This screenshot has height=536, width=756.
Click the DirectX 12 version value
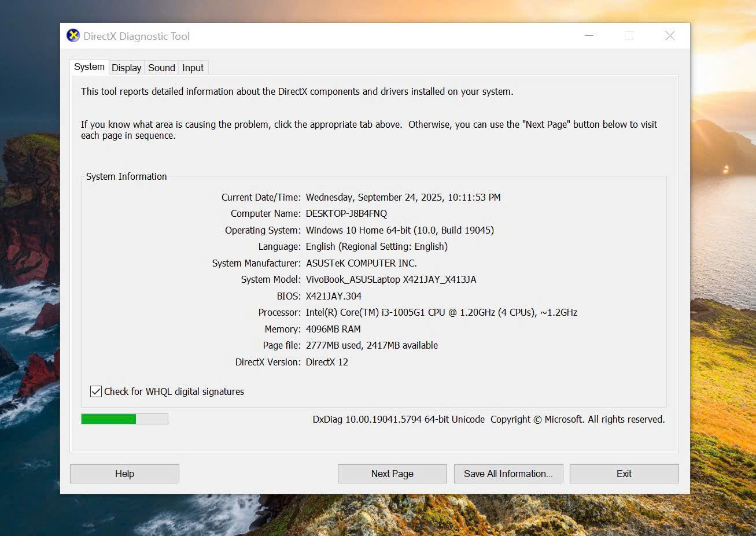[327, 362]
